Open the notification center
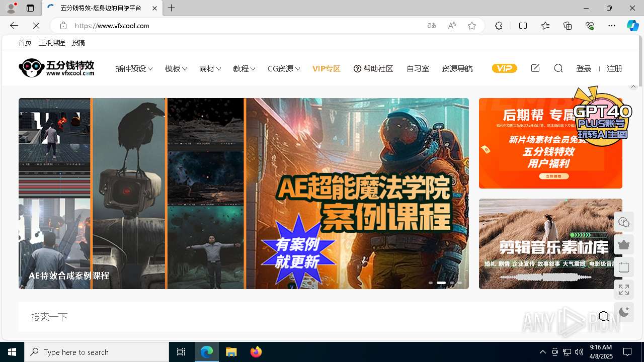The image size is (644, 362). [x=627, y=352]
